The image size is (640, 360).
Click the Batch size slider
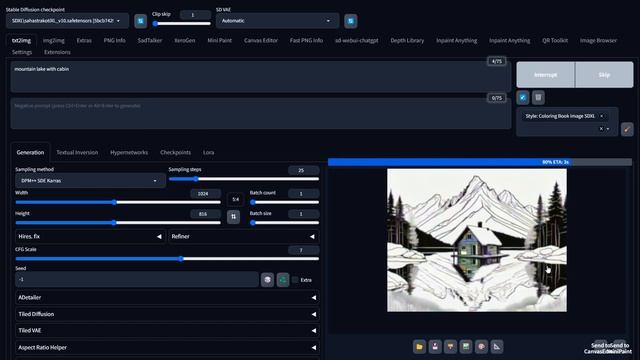point(284,223)
